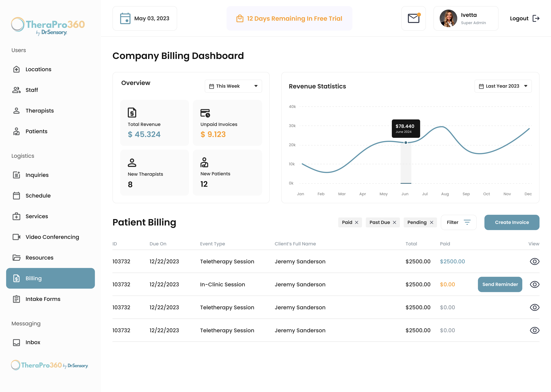Click the Locations sidebar icon
This screenshot has width=551, height=392.
16,69
